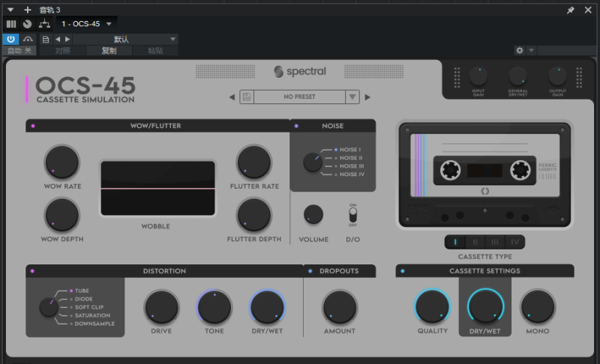Toggle the DISTORTION section enable dot

point(32,271)
